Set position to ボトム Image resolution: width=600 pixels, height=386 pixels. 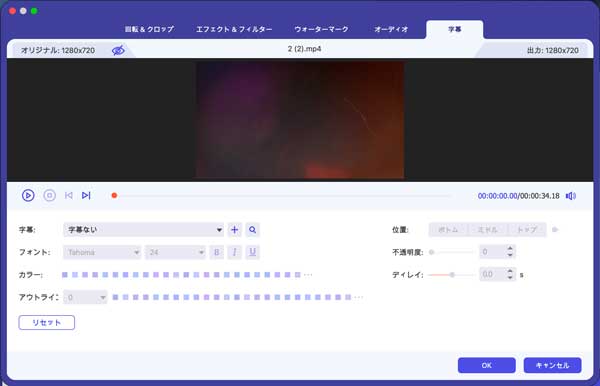(x=448, y=230)
